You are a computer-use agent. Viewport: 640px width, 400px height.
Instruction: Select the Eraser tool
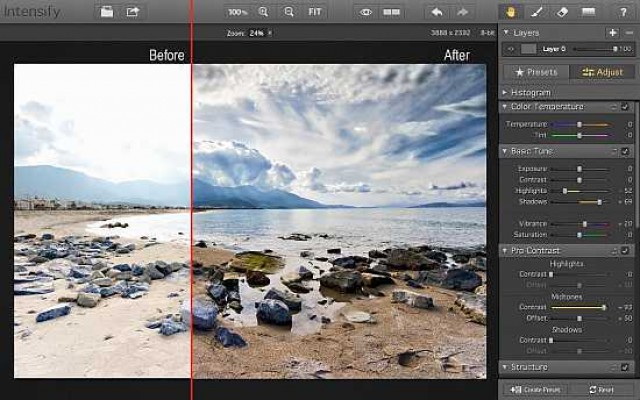click(561, 12)
